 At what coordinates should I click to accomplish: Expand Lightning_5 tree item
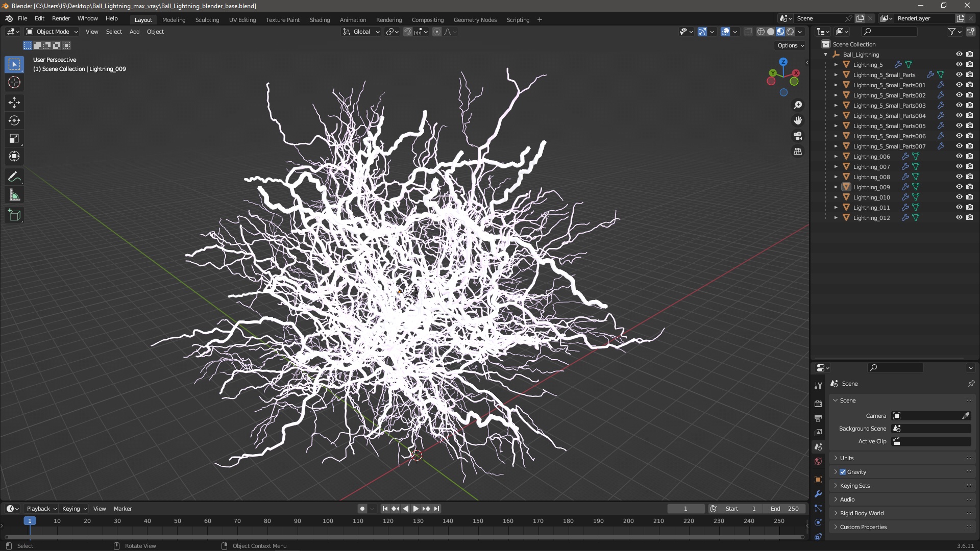(836, 65)
